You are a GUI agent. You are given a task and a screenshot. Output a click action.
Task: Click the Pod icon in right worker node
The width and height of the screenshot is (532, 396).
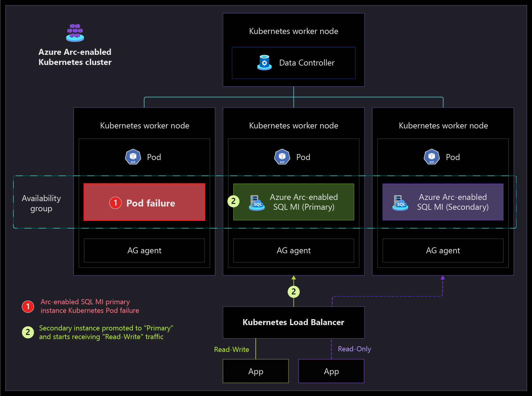tap(432, 157)
